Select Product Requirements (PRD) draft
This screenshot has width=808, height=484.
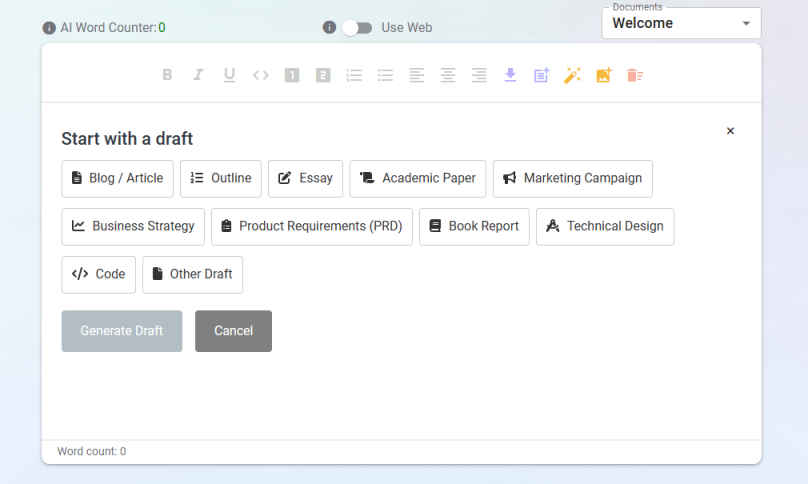311,226
